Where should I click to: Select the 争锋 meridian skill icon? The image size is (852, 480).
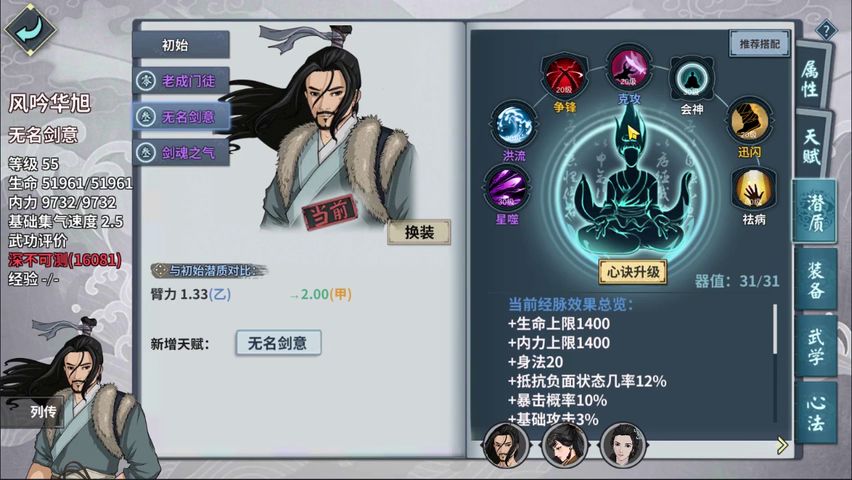(564, 75)
